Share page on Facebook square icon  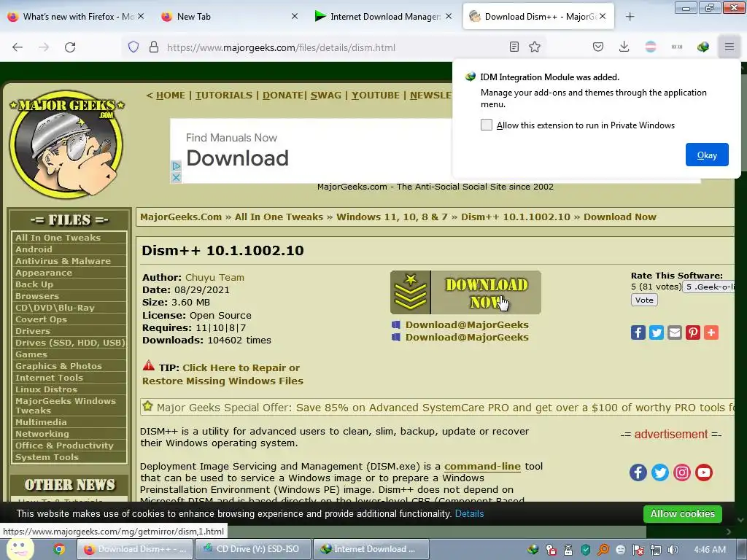click(x=638, y=332)
